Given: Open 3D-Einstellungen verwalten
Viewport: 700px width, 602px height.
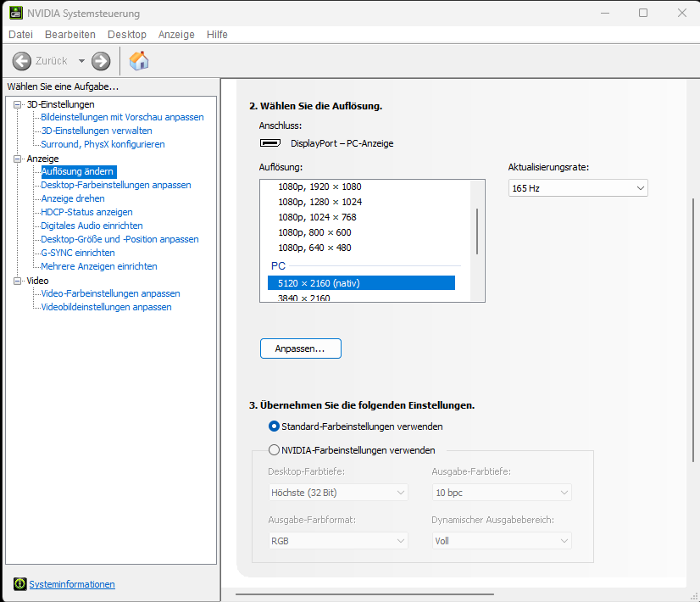Looking at the screenshot, I should coord(97,131).
